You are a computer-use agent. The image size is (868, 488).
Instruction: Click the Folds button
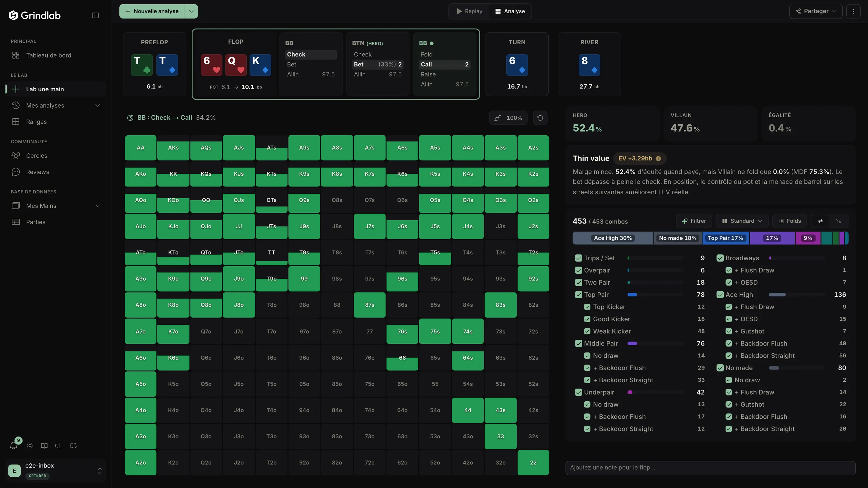tap(790, 221)
